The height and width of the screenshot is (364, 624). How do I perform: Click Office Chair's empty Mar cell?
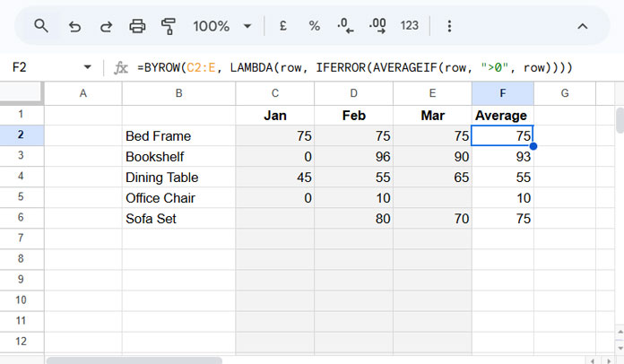(432, 198)
